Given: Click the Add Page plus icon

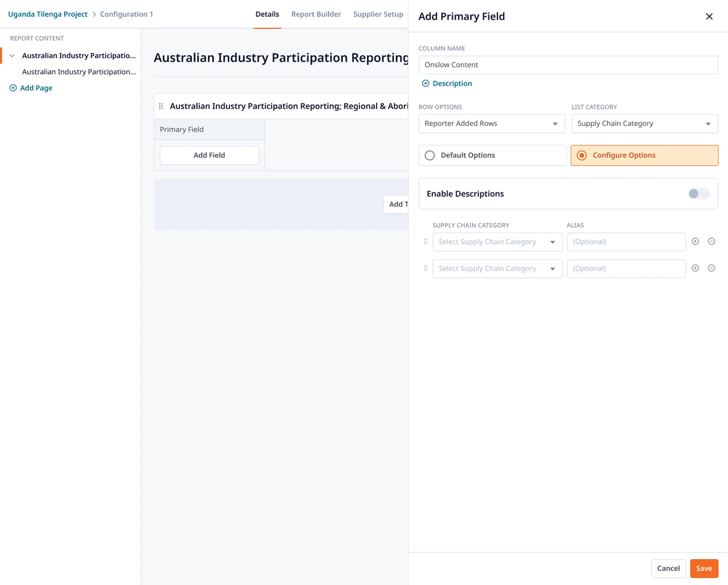Looking at the screenshot, I should (13, 88).
